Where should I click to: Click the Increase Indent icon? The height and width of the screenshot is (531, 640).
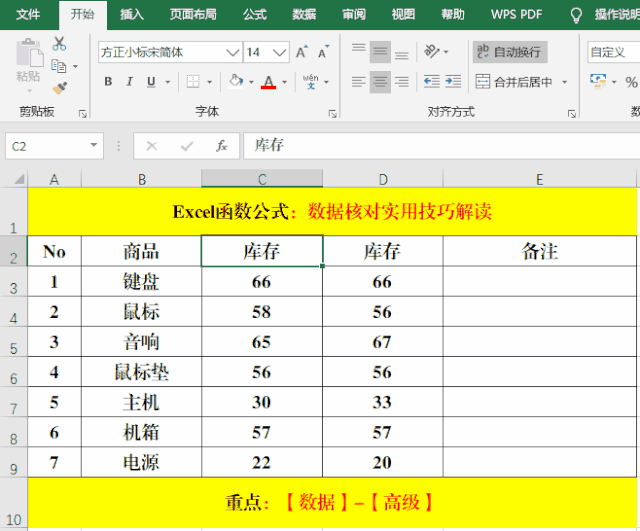point(457,82)
